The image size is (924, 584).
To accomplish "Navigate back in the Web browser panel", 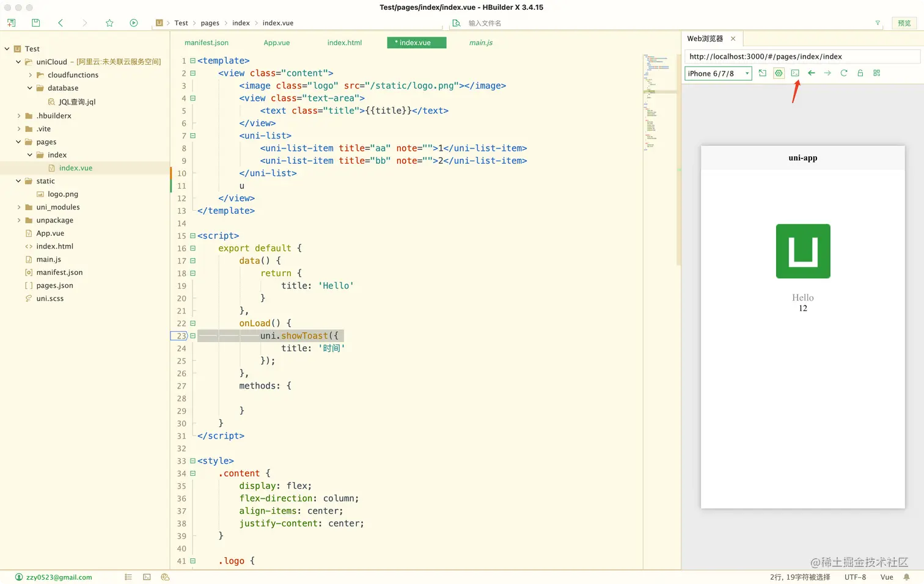I will coord(812,73).
